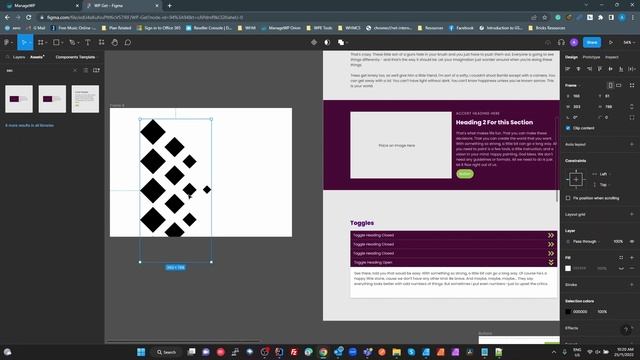Click Align vertical centers icon
Screen dimensions: 640x360
(x=610, y=69)
